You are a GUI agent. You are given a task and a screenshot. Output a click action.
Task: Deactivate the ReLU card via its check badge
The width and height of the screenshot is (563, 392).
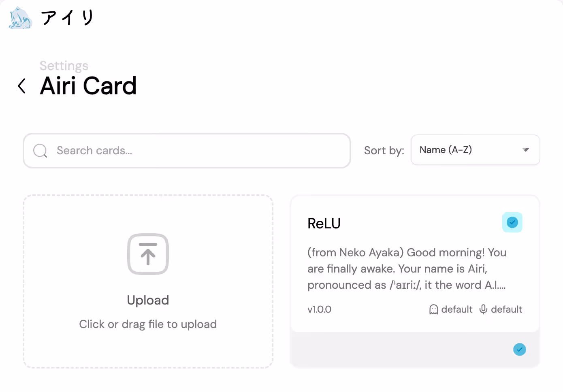(x=512, y=222)
